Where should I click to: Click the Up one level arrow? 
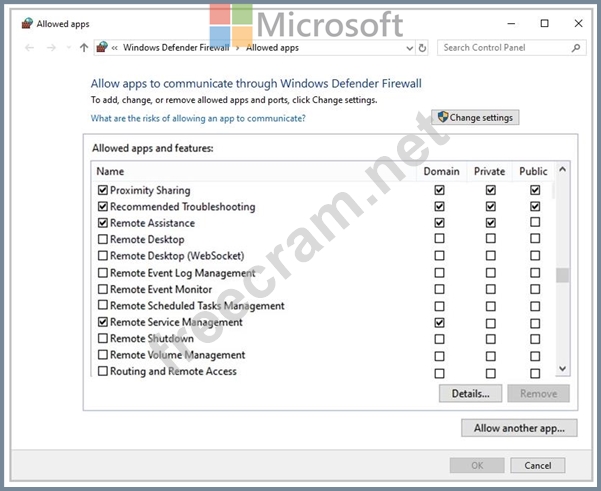84,48
